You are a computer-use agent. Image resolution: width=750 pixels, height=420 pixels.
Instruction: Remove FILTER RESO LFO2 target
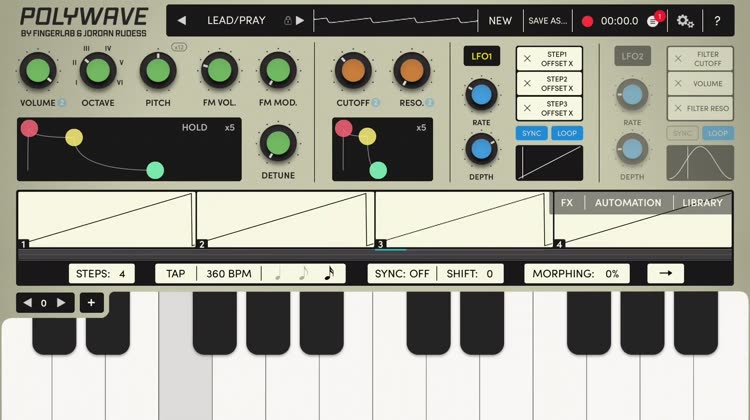(x=678, y=108)
